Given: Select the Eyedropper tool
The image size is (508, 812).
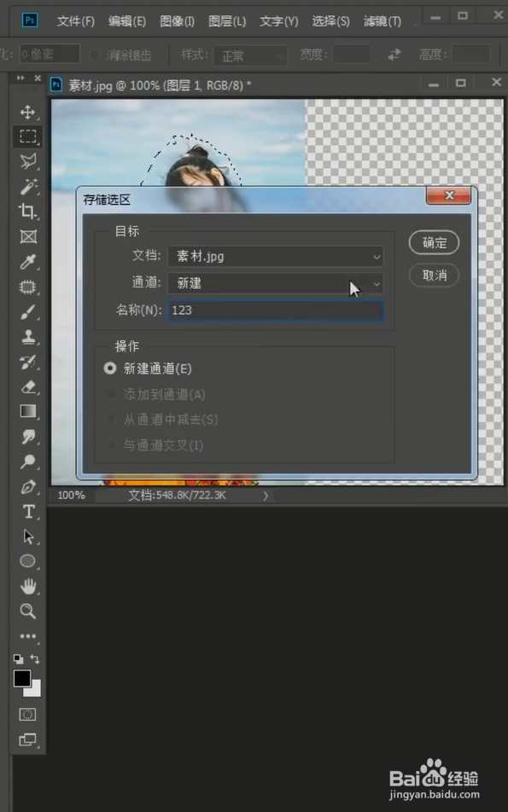Looking at the screenshot, I should click(x=27, y=262).
